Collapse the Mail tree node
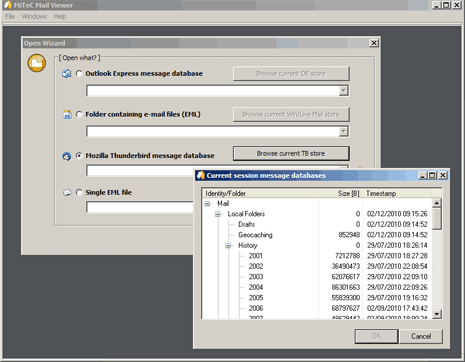 click(207, 204)
